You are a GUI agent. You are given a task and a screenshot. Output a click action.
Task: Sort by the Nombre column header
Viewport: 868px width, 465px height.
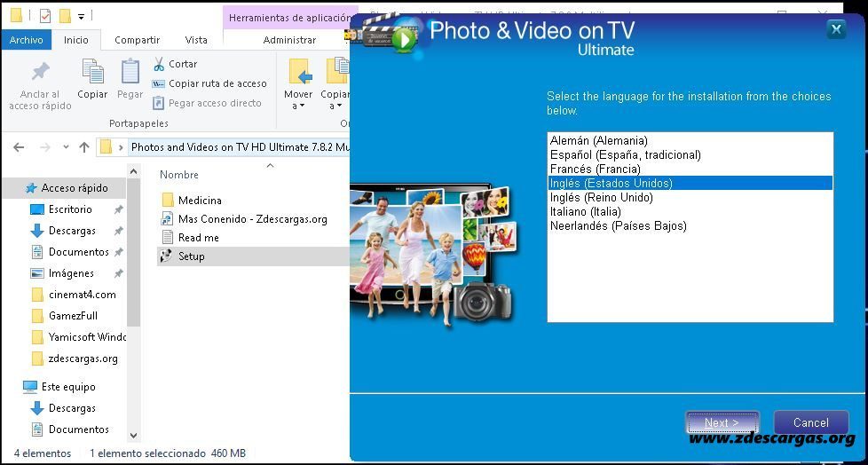[179, 174]
